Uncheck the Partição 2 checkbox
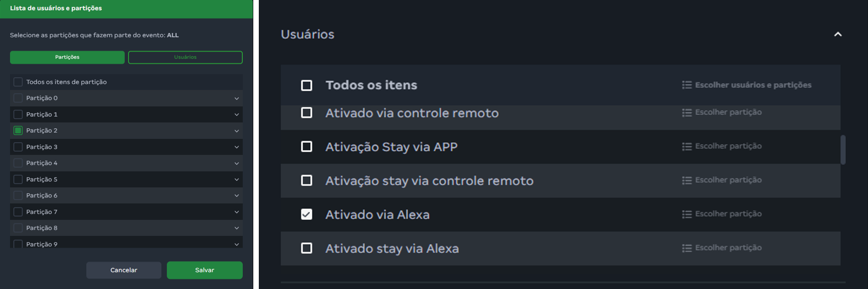The height and width of the screenshot is (289, 868). 18,130
